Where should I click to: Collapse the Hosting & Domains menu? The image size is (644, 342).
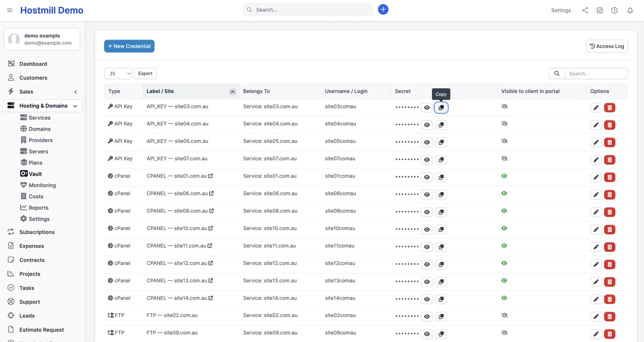point(75,106)
